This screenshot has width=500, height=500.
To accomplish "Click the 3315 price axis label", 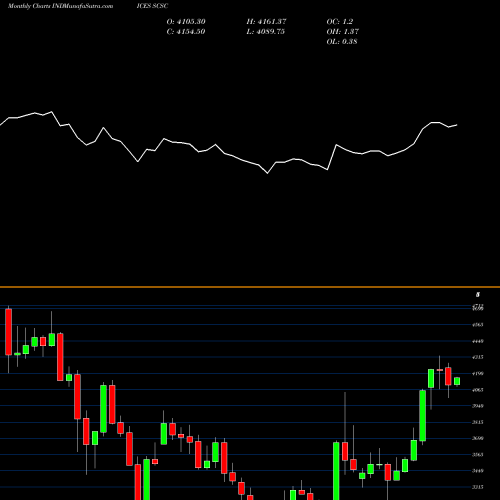I will (x=478, y=487).
